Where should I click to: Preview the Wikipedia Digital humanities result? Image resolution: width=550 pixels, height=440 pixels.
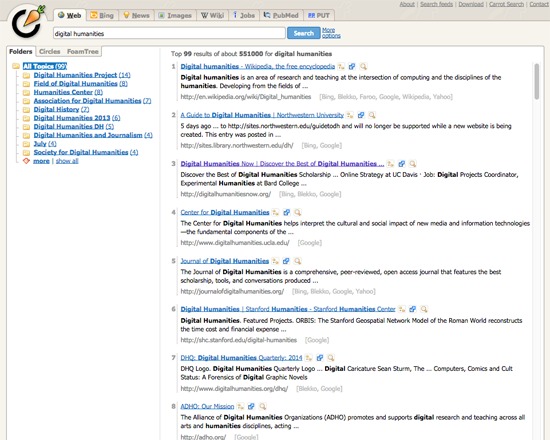click(363, 66)
